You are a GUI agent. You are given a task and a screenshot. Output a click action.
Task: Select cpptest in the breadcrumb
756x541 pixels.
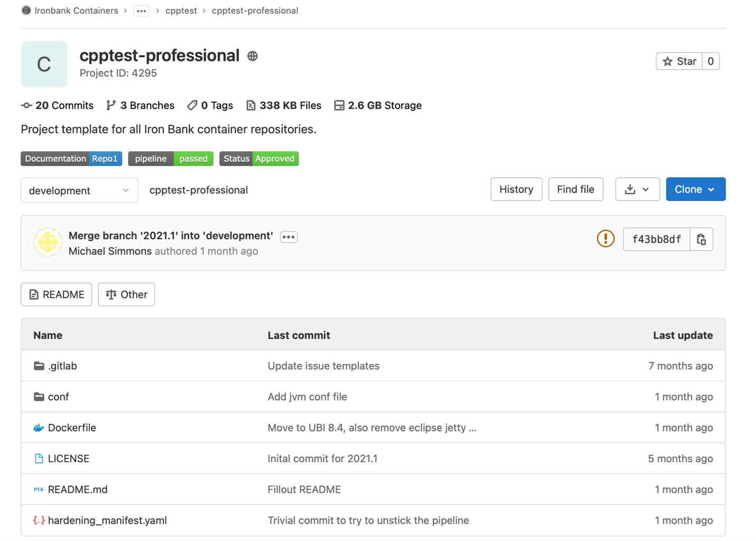pyautogui.click(x=181, y=10)
